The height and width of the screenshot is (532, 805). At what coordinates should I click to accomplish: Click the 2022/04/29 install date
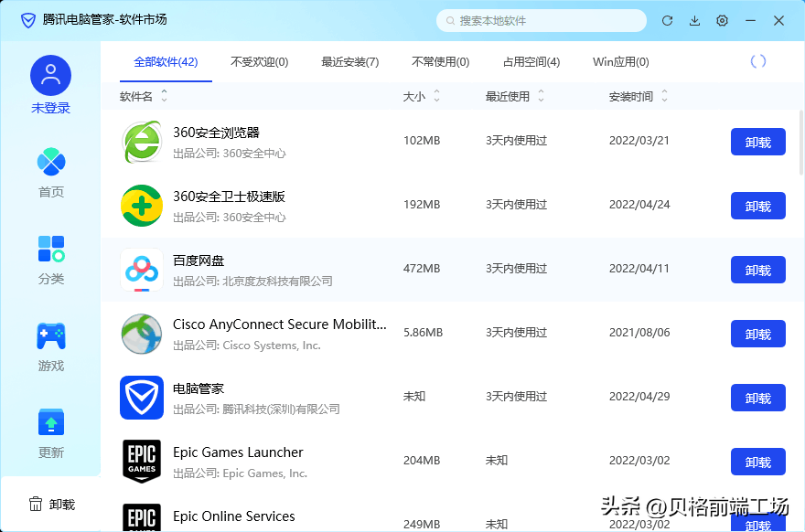[x=639, y=397]
